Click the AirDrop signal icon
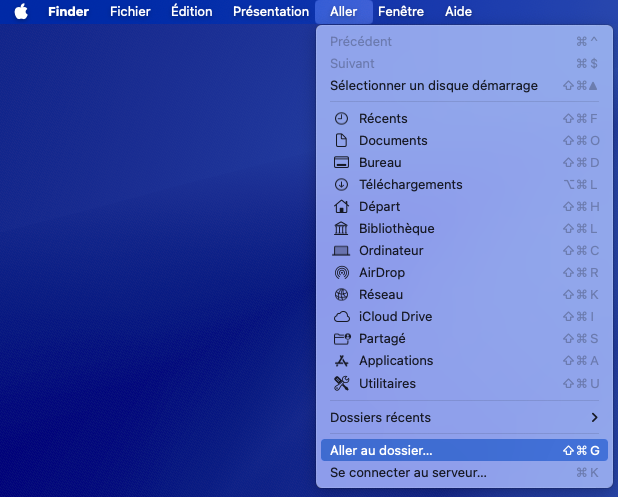 coord(341,273)
